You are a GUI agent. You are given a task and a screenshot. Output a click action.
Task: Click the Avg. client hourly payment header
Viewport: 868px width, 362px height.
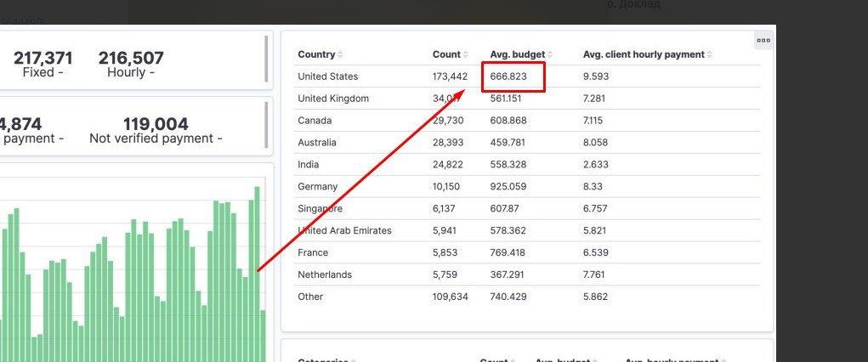click(644, 54)
